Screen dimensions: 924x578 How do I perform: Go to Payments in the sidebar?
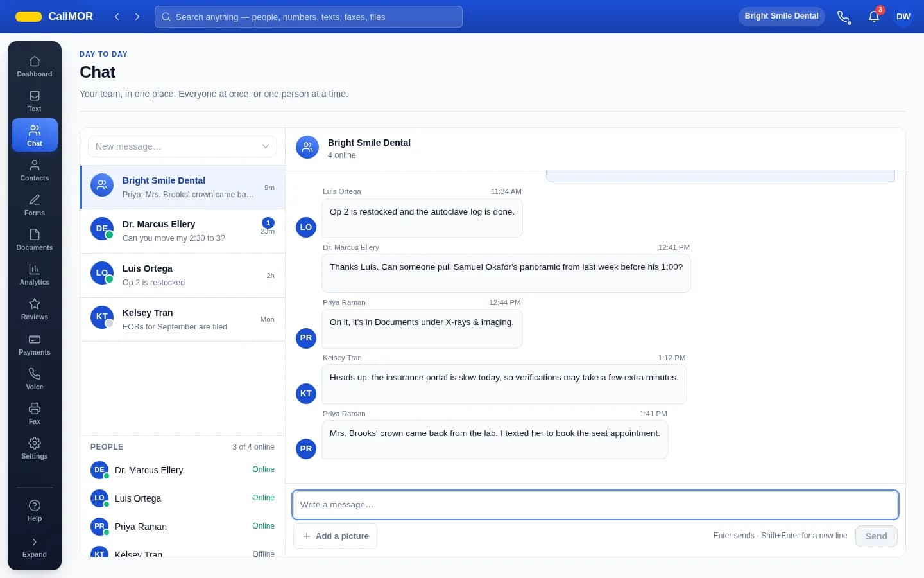tap(35, 344)
